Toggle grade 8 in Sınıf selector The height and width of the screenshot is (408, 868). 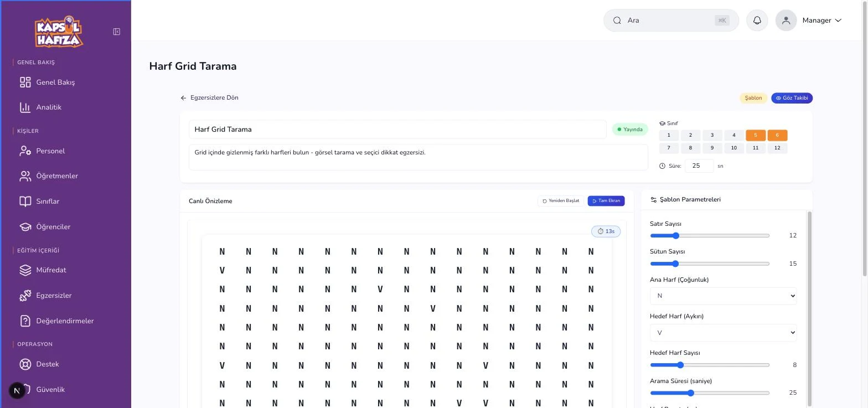tap(690, 148)
